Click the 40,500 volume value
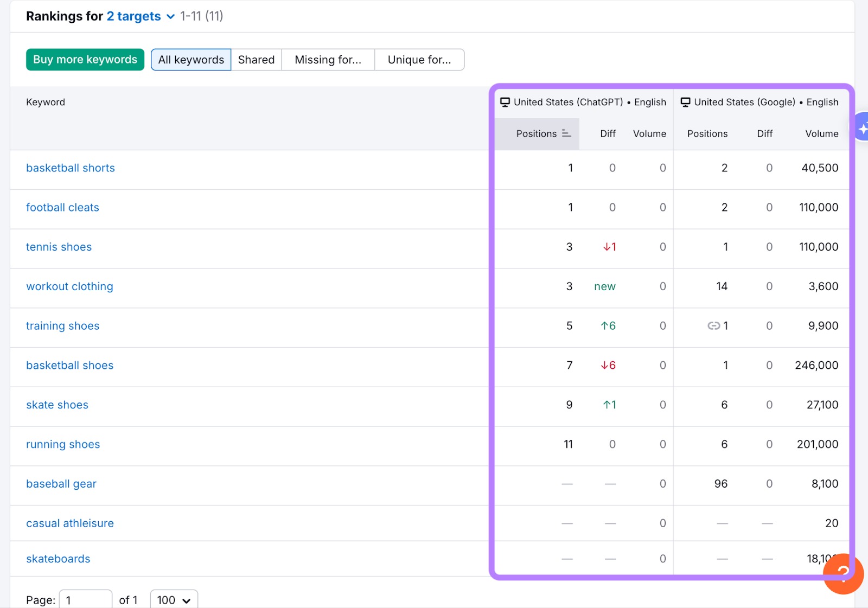 [x=820, y=168]
